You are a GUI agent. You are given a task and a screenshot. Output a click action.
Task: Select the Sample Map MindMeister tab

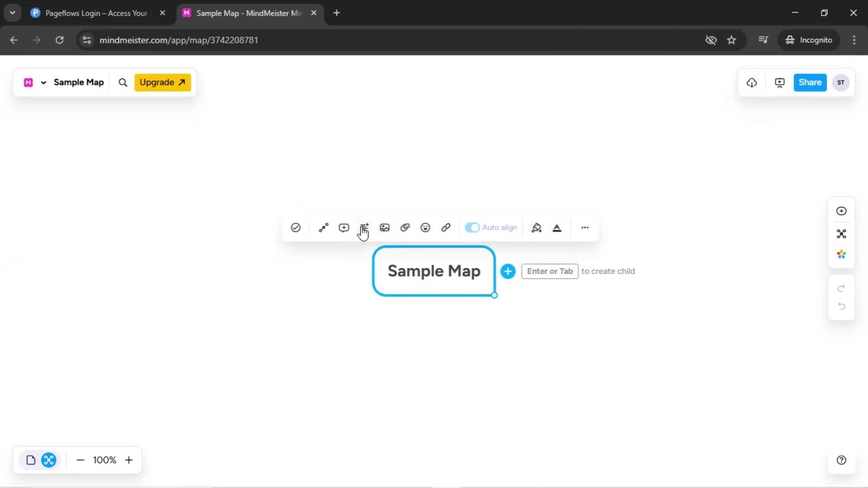click(249, 13)
